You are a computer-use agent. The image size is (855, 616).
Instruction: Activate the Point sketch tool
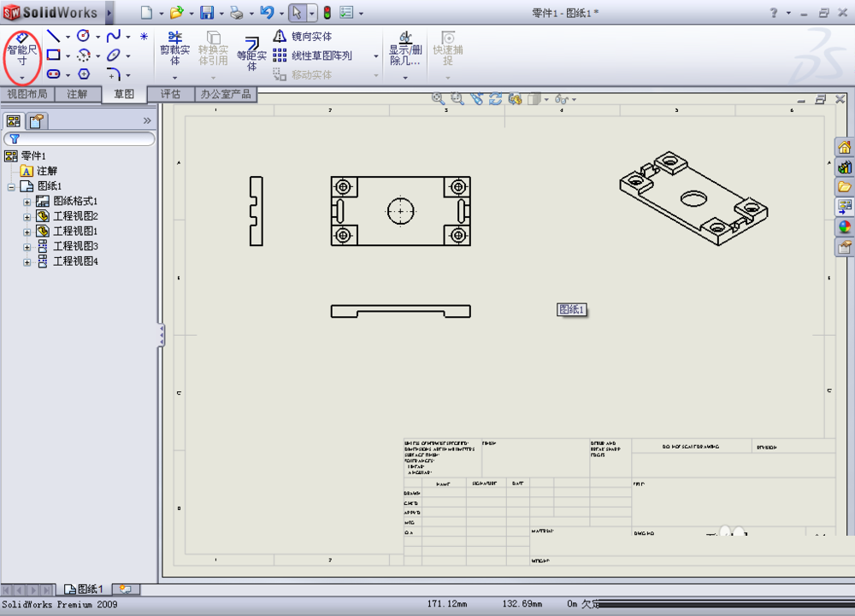144,37
